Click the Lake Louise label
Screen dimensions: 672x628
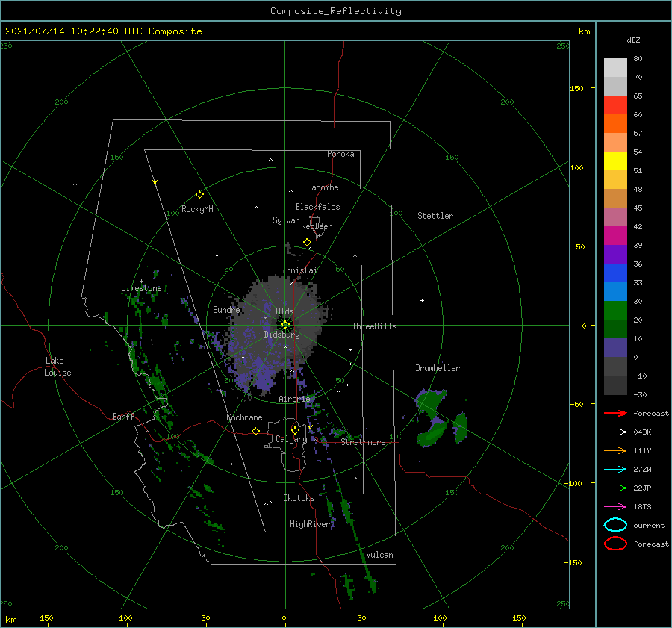(57, 367)
